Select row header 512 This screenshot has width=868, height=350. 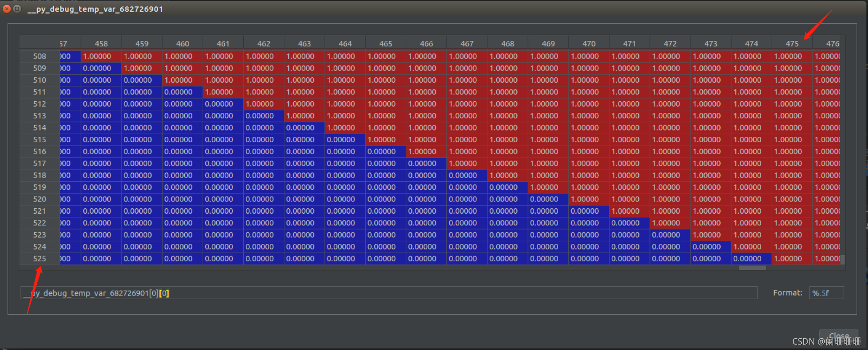[40, 104]
